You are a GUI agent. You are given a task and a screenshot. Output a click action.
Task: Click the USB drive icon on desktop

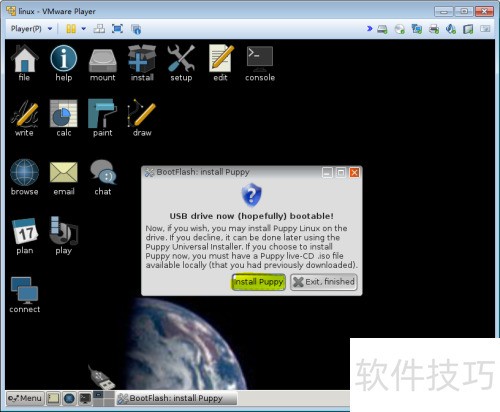point(102,378)
